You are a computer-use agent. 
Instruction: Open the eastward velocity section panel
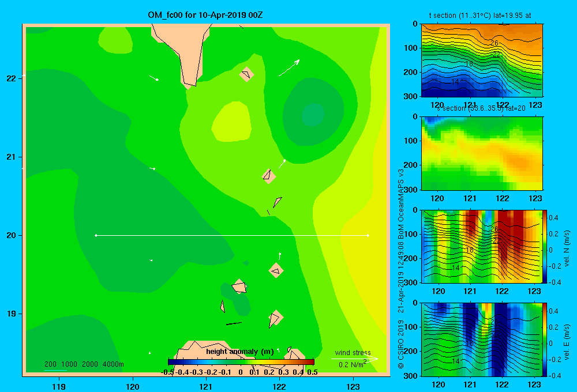[482, 340]
